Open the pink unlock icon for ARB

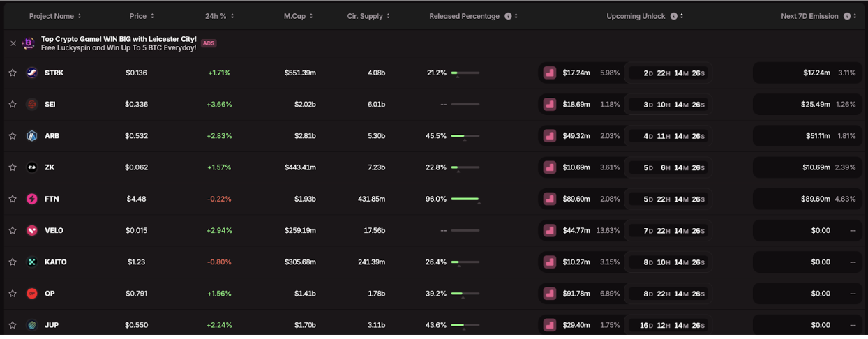[x=550, y=136]
